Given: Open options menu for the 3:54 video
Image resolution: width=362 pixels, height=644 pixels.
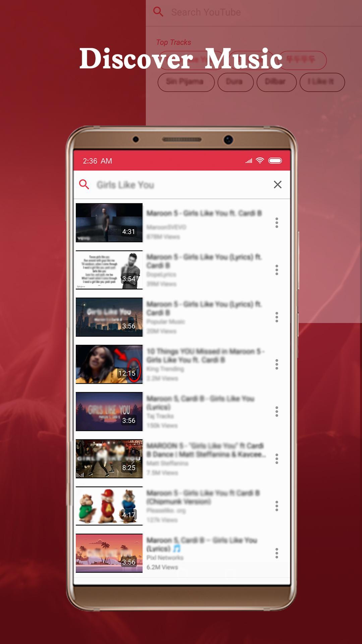Looking at the screenshot, I should (277, 270).
